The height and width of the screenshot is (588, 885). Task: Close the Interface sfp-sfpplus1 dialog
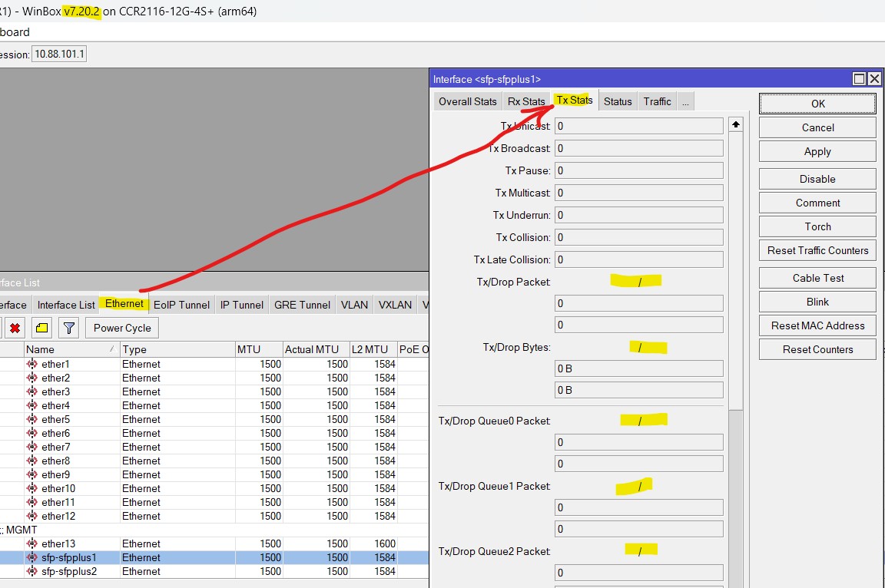pyautogui.click(x=874, y=79)
